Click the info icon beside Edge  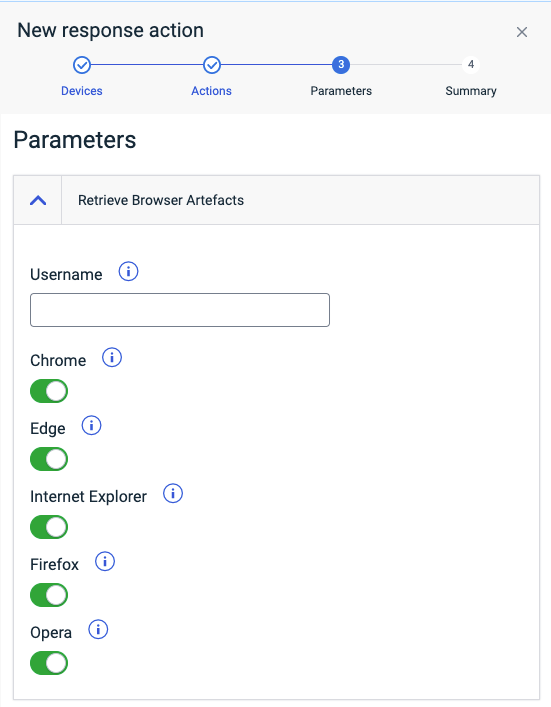tap(92, 426)
